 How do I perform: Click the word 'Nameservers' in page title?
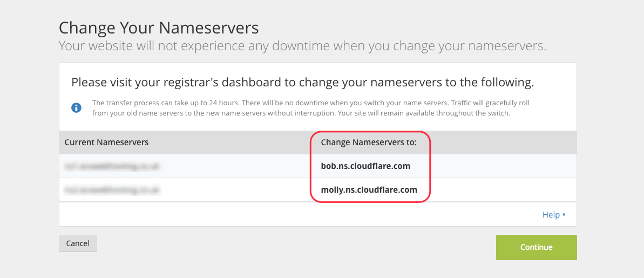[209, 28]
